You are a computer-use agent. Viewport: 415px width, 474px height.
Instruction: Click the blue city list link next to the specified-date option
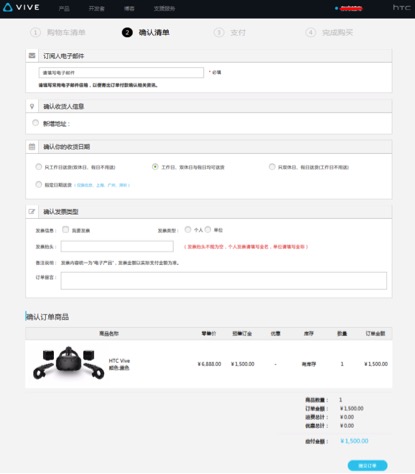(x=102, y=185)
